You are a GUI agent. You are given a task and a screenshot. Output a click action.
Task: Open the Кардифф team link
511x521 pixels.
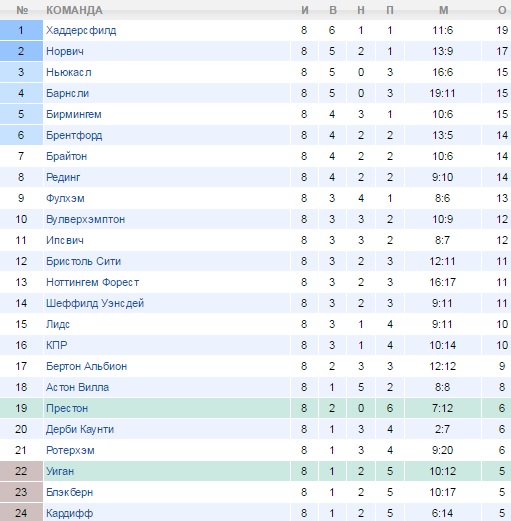(69, 513)
